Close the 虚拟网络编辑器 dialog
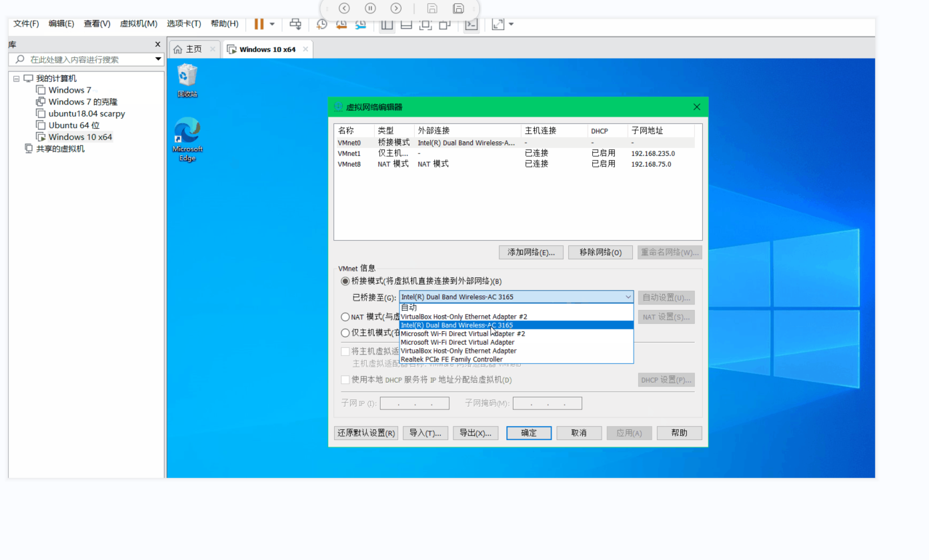This screenshot has height=560, width=929. [697, 107]
